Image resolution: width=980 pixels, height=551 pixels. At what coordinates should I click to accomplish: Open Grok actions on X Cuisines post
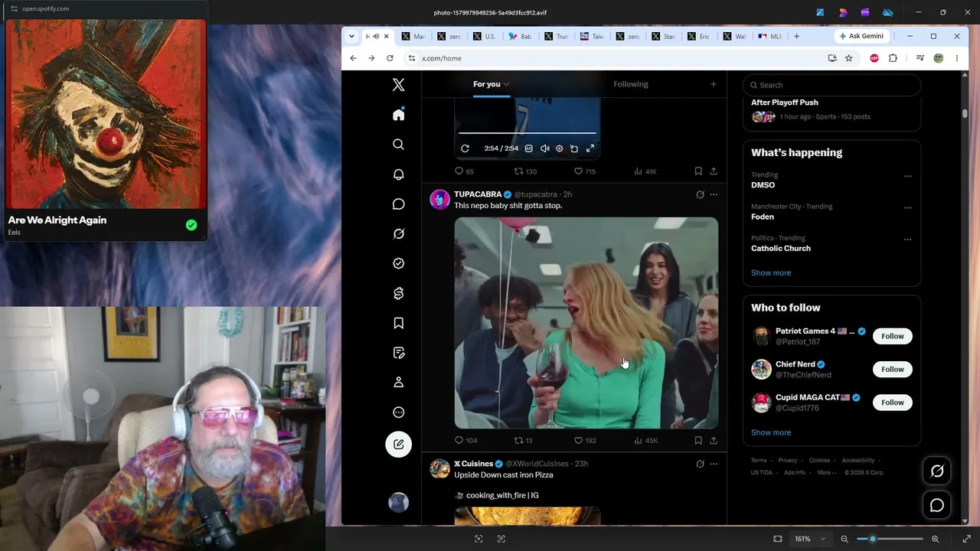point(700,464)
